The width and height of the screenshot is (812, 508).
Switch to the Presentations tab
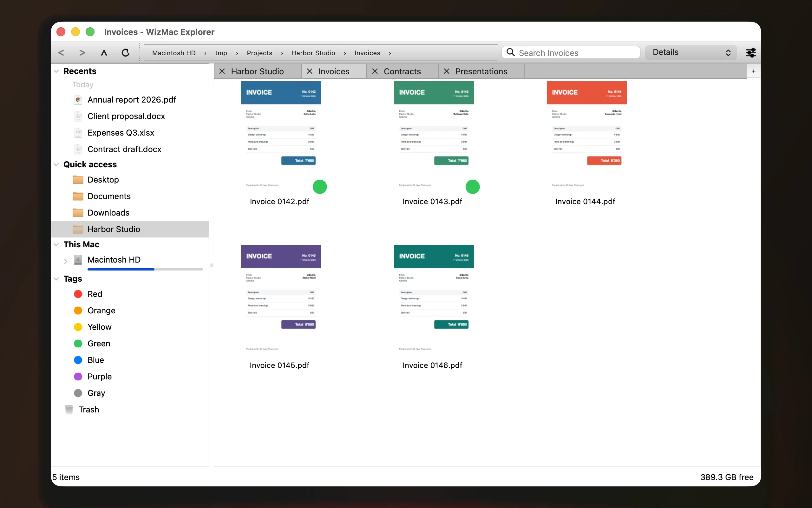click(x=481, y=71)
